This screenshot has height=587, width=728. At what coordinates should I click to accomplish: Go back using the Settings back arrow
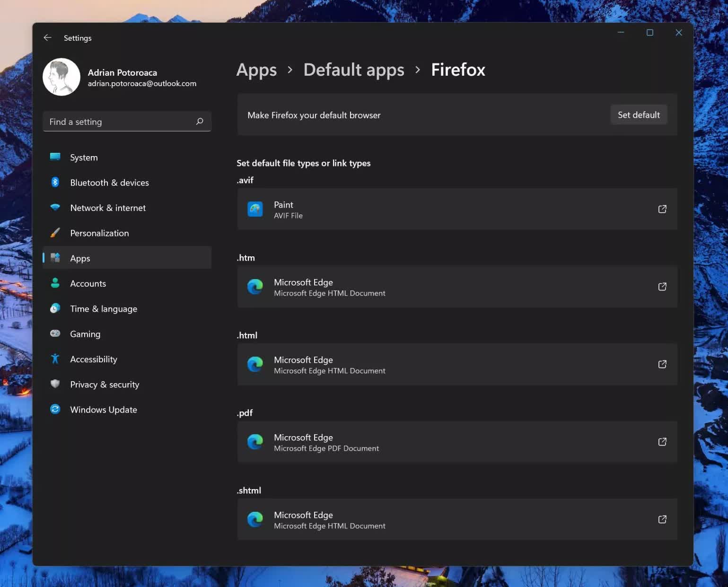[x=47, y=38]
